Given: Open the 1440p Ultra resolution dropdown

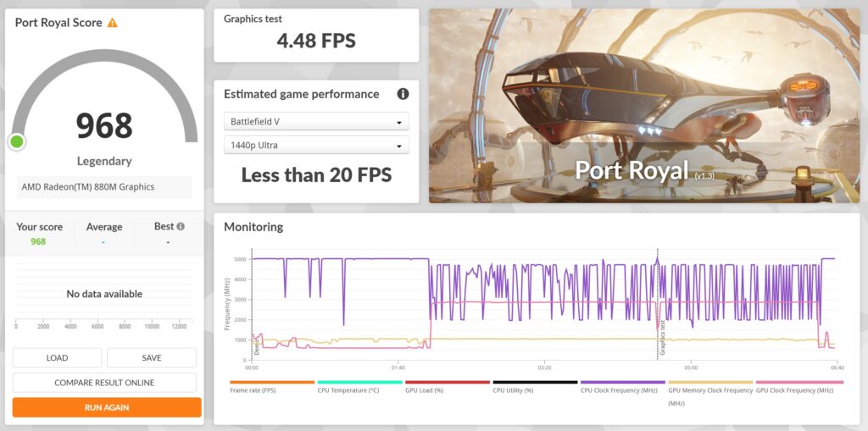Looking at the screenshot, I should point(316,146).
